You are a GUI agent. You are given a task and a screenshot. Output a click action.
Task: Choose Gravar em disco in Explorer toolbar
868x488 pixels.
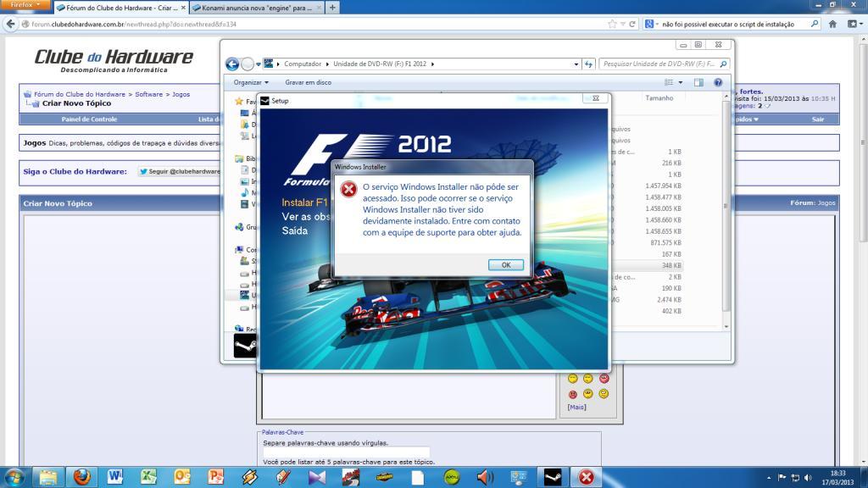click(309, 82)
